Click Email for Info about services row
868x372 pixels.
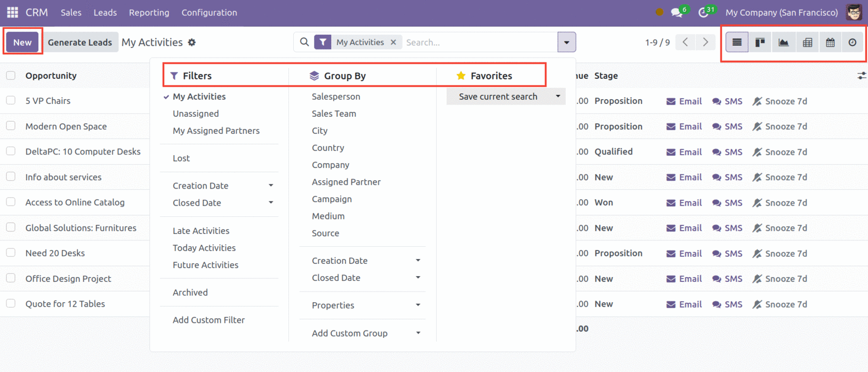click(x=684, y=177)
